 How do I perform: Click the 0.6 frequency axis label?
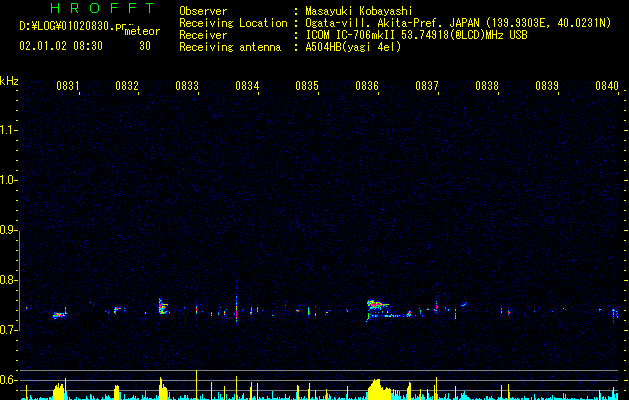tap(8, 380)
